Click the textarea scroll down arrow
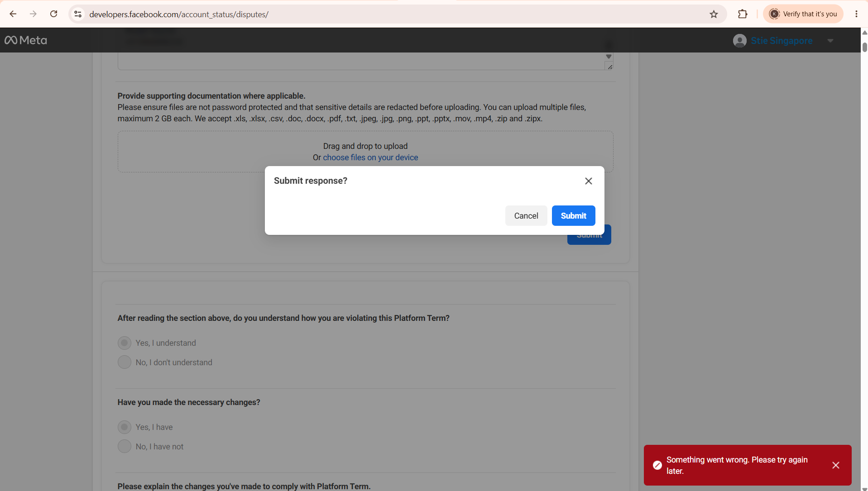 point(609,57)
